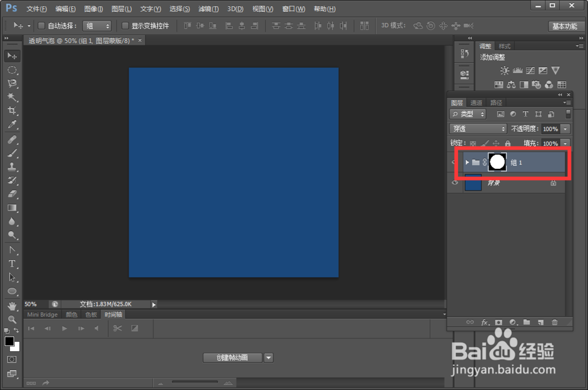This screenshot has width=588, height=390.
Task: Click the foreground color swatch
Action: 9,341
